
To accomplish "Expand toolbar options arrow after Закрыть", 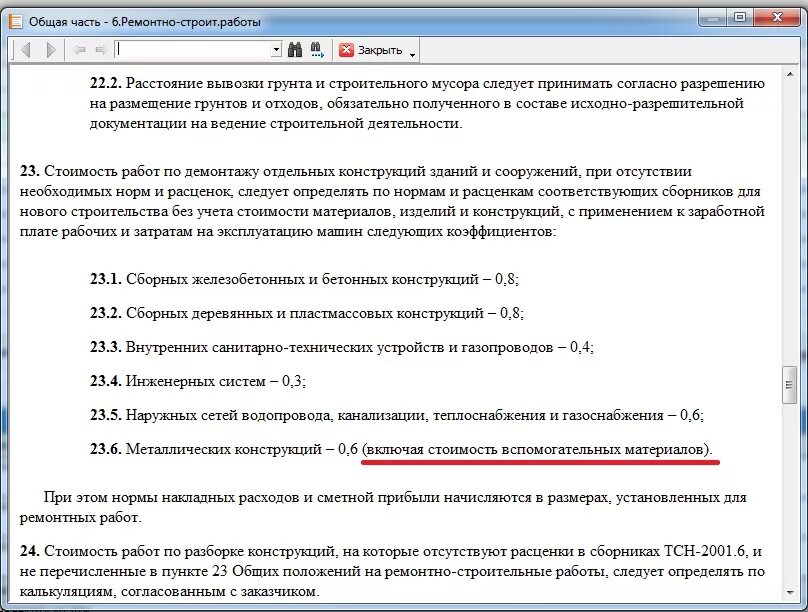I will click(412, 54).
